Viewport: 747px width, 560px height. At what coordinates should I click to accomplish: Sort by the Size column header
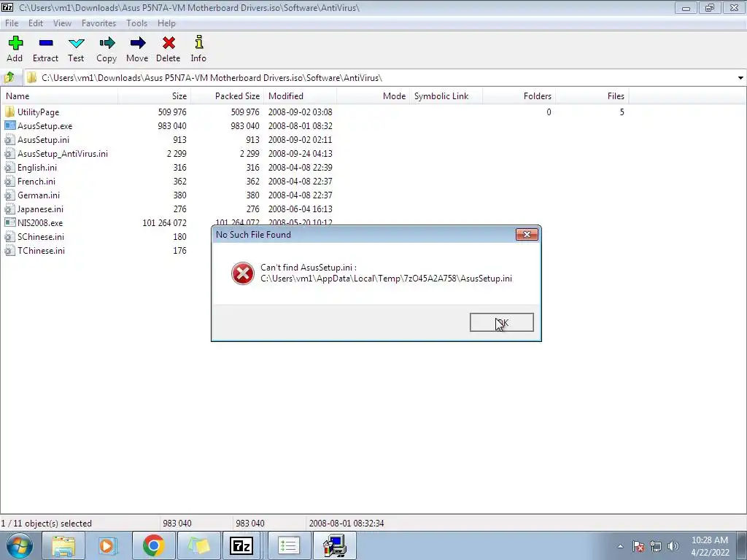(x=155, y=96)
